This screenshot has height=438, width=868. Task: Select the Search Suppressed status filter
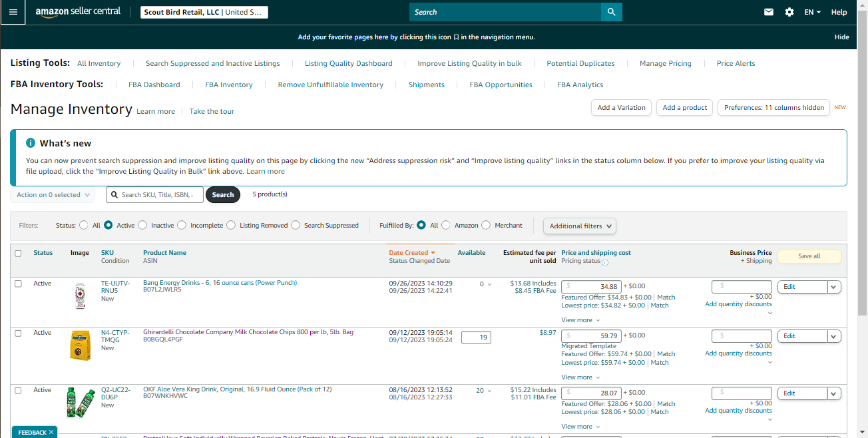[x=296, y=226]
